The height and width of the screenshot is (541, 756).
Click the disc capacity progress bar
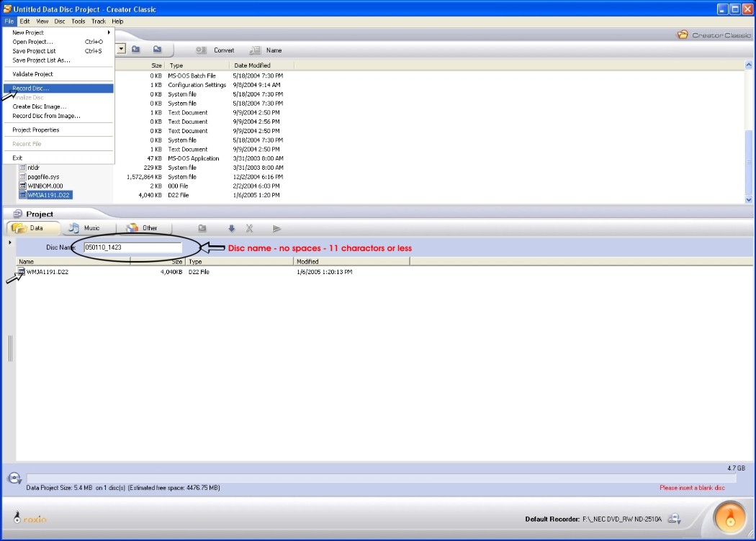381,478
